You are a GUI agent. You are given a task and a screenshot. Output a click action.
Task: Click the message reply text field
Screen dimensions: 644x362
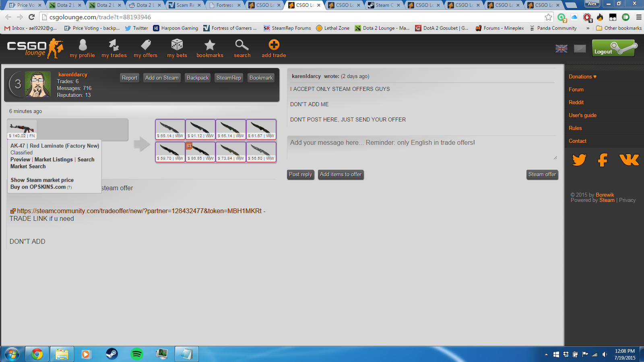(x=422, y=148)
